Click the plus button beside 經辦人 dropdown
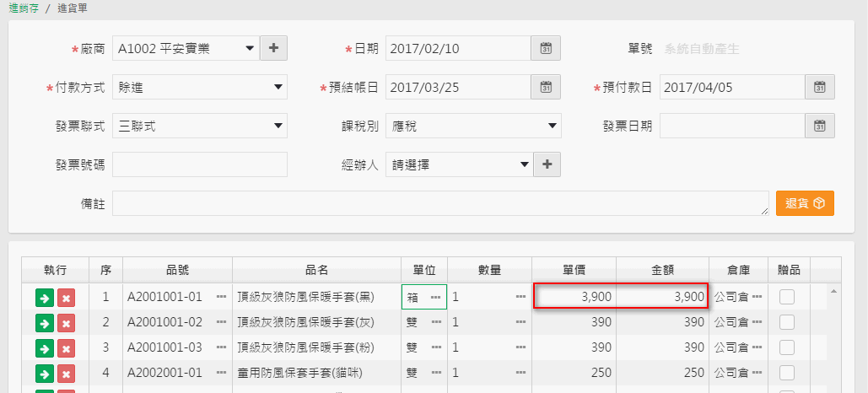The height and width of the screenshot is (393, 868). 547,164
